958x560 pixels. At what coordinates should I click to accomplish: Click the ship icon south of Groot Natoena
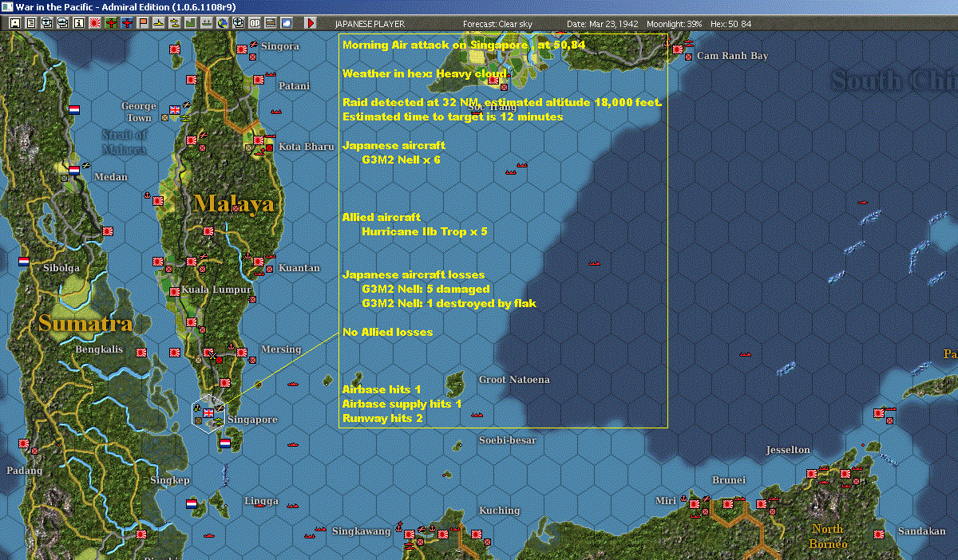coord(477,415)
